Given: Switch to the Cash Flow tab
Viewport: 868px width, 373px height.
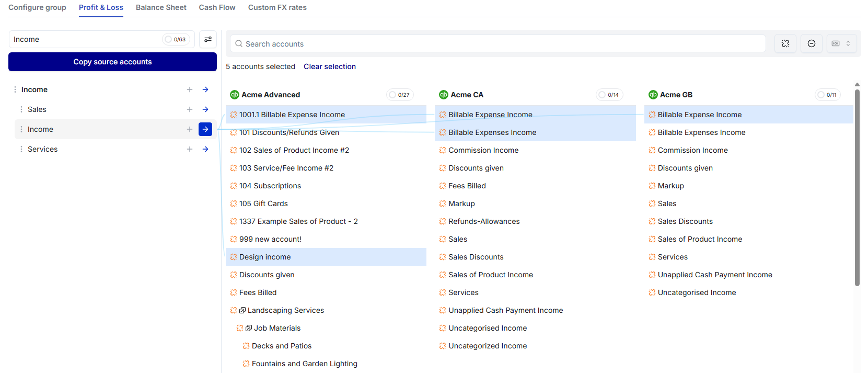Looking at the screenshot, I should (217, 7).
